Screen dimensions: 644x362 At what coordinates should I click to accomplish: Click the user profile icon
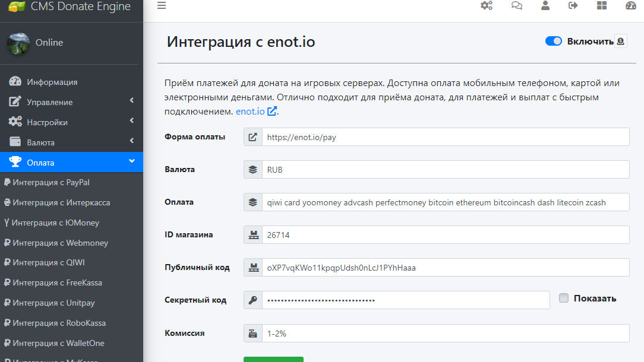[545, 6]
